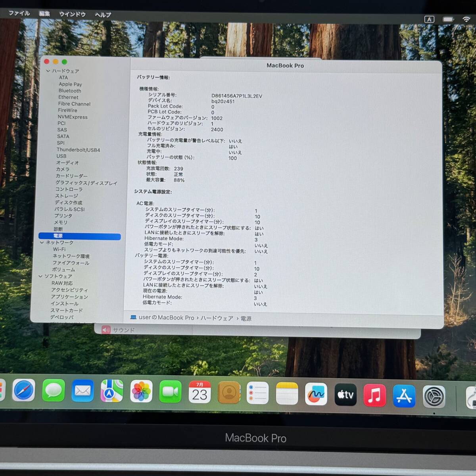476x476 pixels.
Task: Open Reminders in the Dock
Action: point(258,393)
